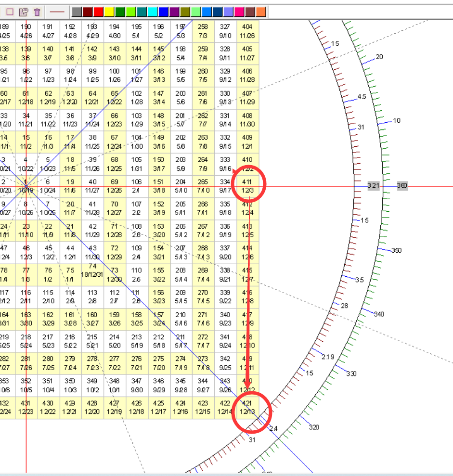Choose the brown color swatch

(x=250, y=12)
